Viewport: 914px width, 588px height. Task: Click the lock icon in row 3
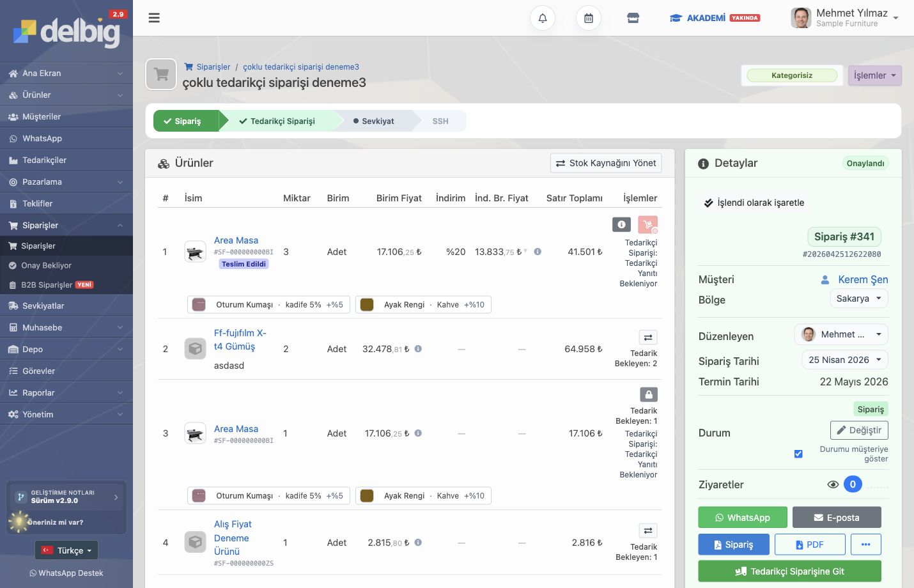[648, 394]
